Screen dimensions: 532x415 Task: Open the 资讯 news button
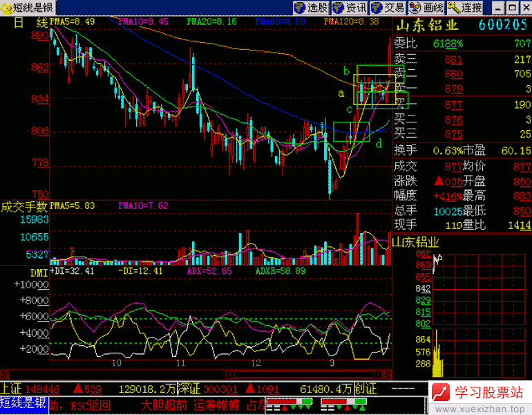pos(350,8)
